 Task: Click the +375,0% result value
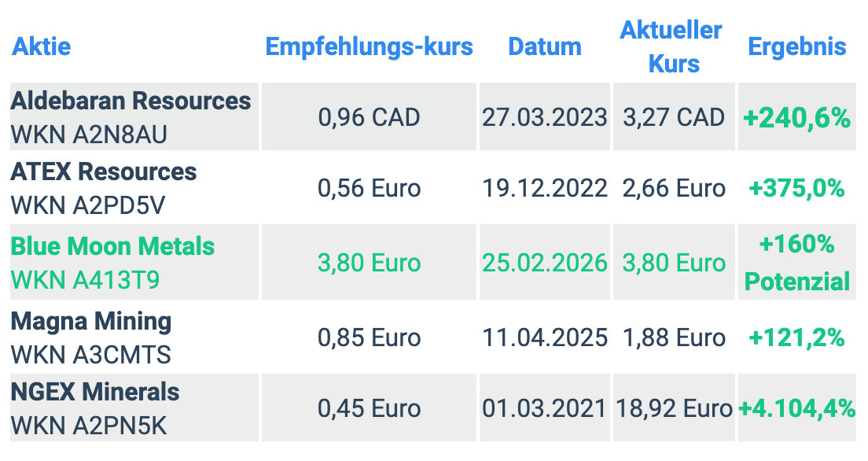point(796,189)
